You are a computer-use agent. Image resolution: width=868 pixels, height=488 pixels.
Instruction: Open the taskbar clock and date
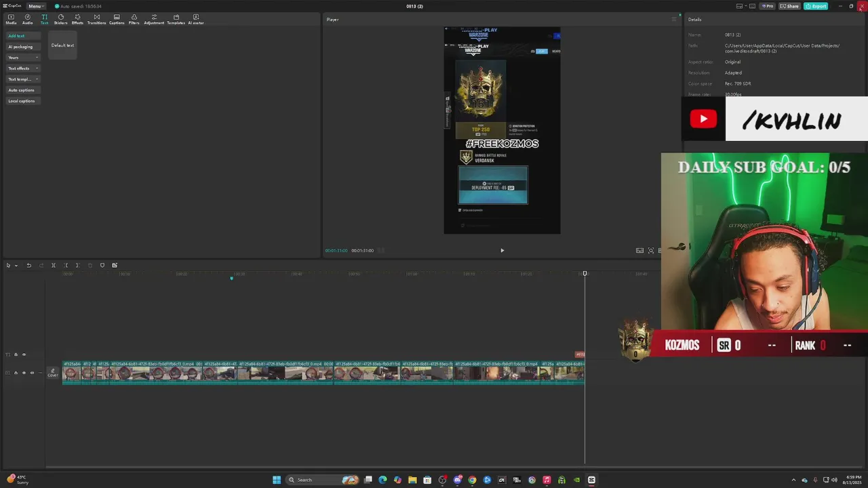pyautogui.click(x=854, y=480)
